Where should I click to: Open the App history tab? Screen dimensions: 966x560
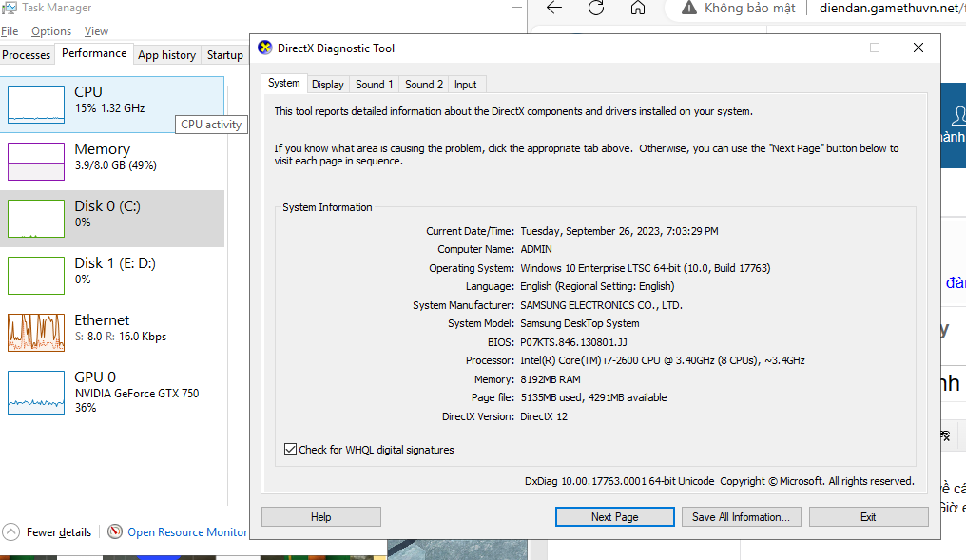pyautogui.click(x=166, y=55)
